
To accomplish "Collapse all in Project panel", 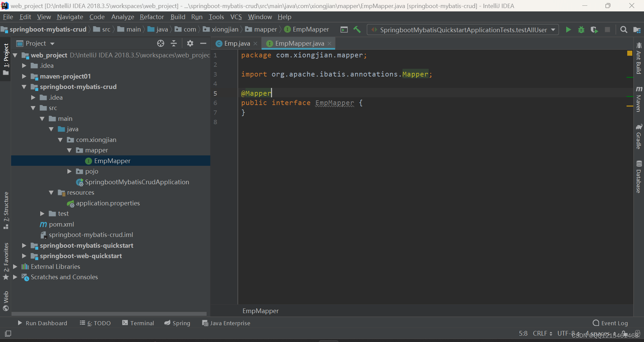I will [174, 43].
